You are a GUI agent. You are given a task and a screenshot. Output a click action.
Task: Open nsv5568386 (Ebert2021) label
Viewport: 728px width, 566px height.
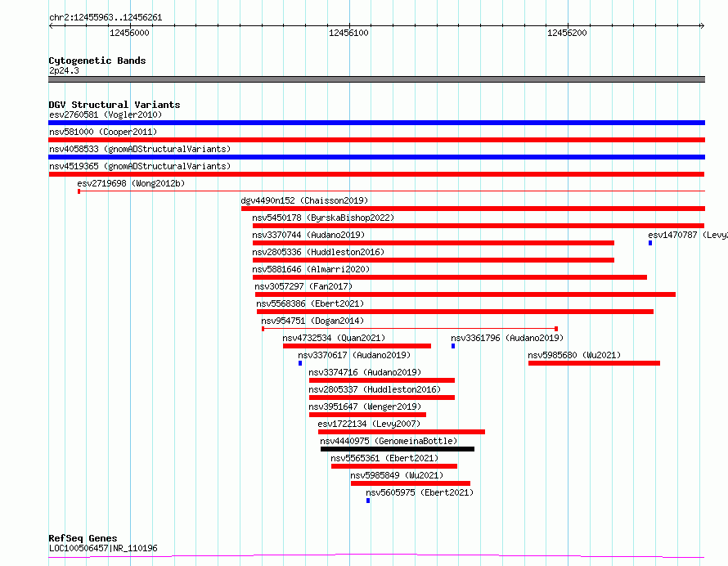(x=310, y=303)
